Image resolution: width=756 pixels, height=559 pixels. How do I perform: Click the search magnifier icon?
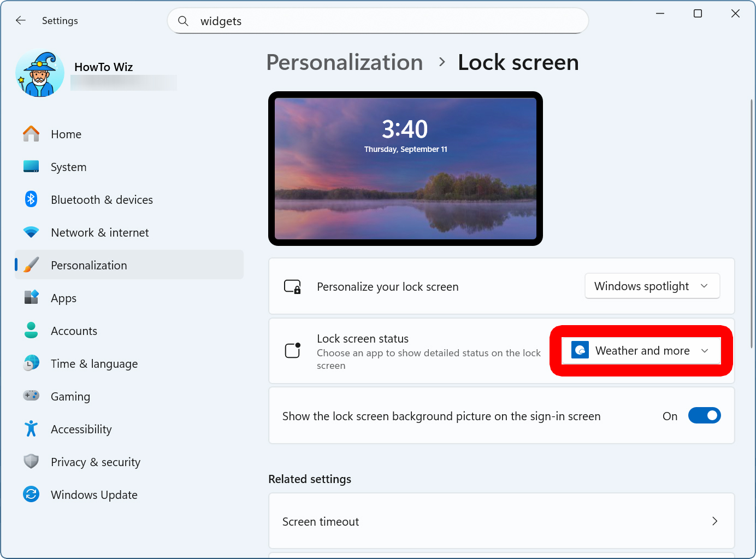coord(184,21)
